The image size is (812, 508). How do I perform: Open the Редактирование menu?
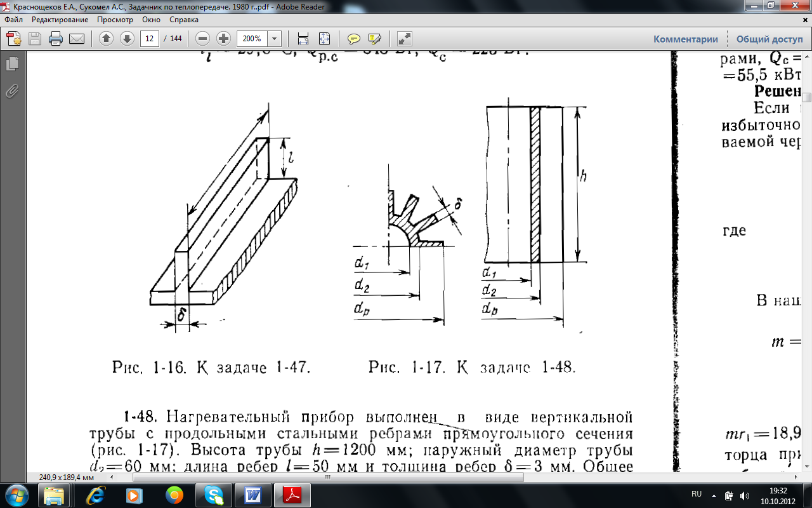(60, 20)
